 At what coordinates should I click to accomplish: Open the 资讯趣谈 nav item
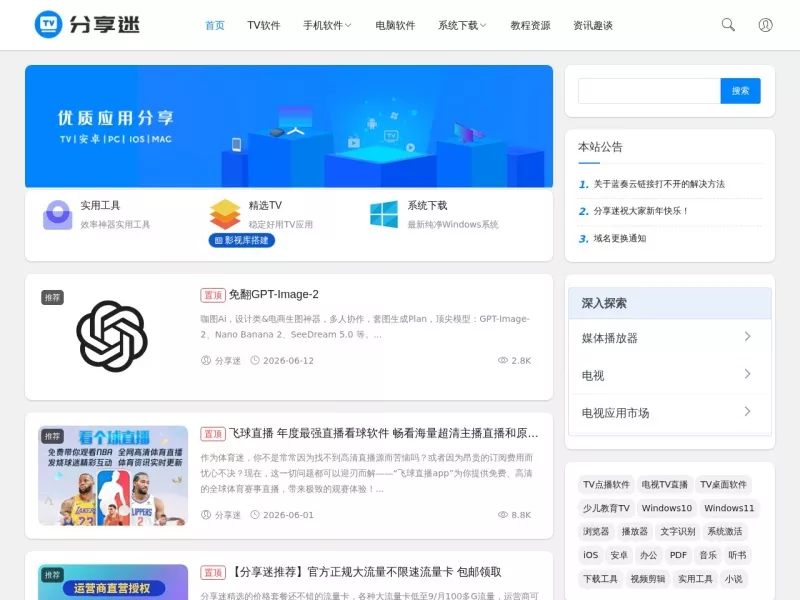592,25
